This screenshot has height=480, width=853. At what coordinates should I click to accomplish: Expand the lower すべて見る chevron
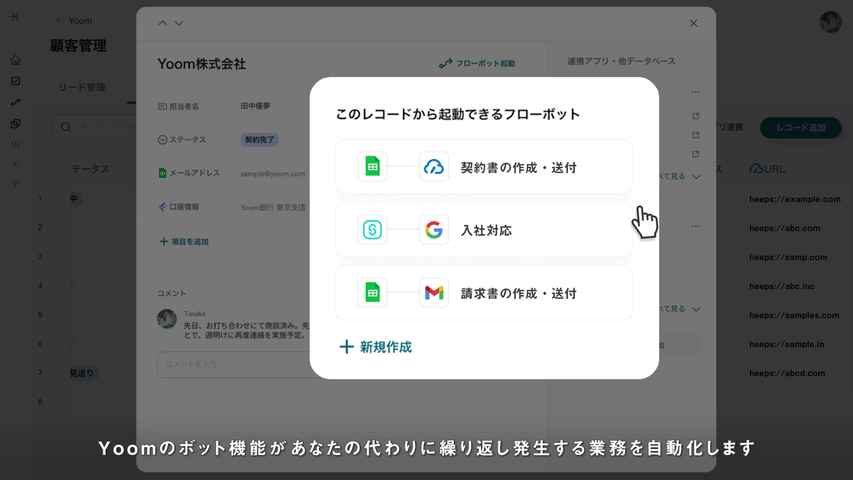click(696, 309)
